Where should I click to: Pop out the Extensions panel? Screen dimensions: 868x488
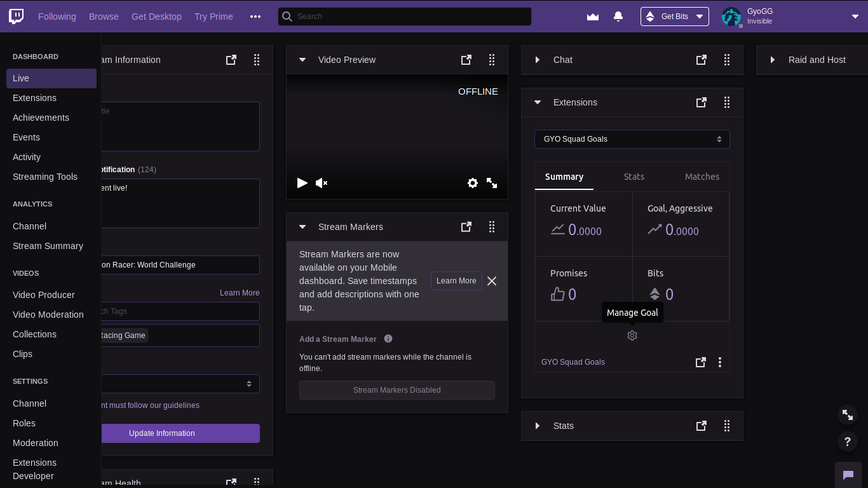(702, 102)
